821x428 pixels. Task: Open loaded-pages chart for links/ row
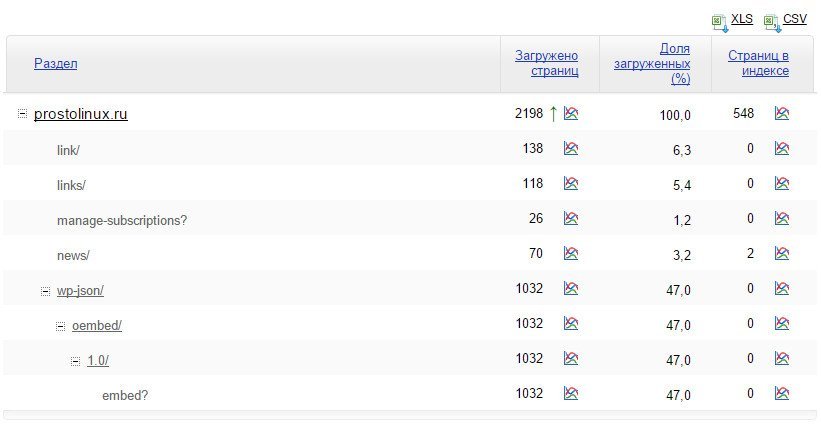tap(571, 183)
